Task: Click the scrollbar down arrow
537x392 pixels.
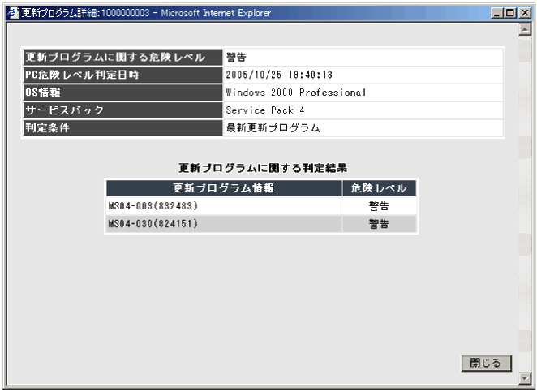Action: point(525,378)
